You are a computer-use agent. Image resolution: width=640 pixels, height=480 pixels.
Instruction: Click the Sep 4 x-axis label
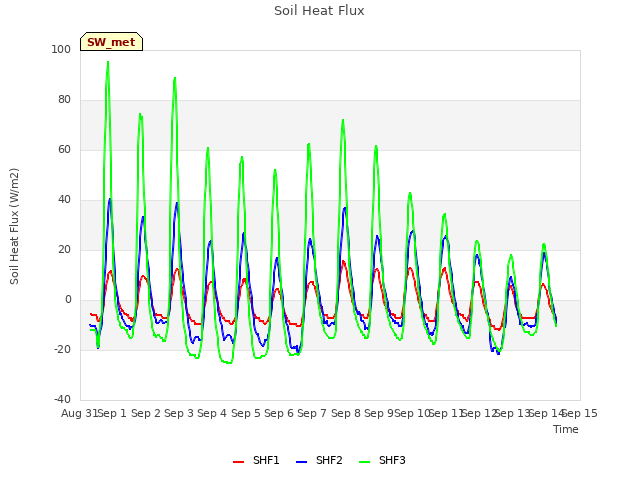tap(212, 413)
